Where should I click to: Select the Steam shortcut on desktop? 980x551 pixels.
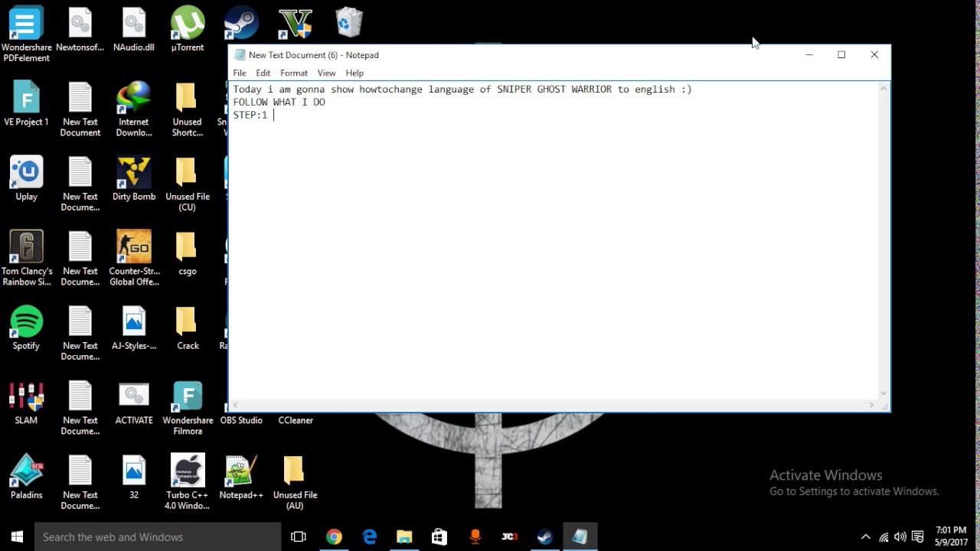tap(241, 24)
